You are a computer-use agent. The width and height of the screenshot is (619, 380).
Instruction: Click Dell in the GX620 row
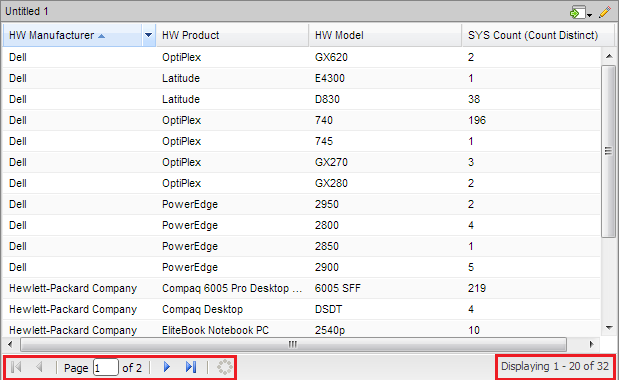(18, 57)
